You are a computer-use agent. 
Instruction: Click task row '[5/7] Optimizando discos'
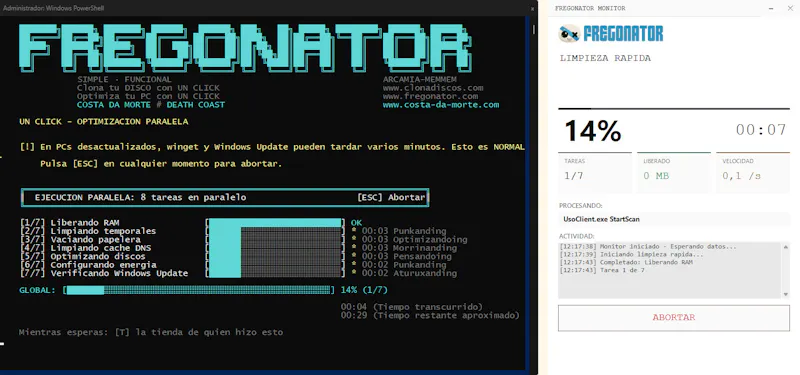pyautogui.click(x=83, y=256)
